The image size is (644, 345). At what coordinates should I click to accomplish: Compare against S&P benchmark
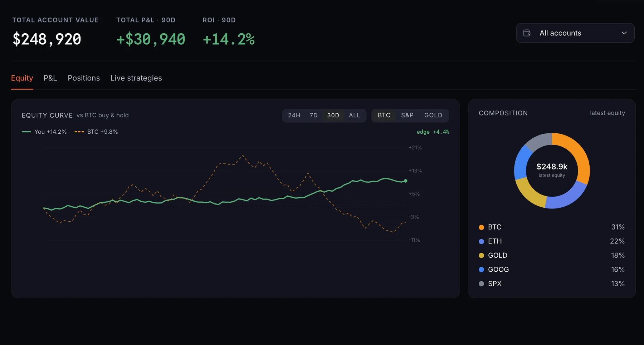point(407,115)
